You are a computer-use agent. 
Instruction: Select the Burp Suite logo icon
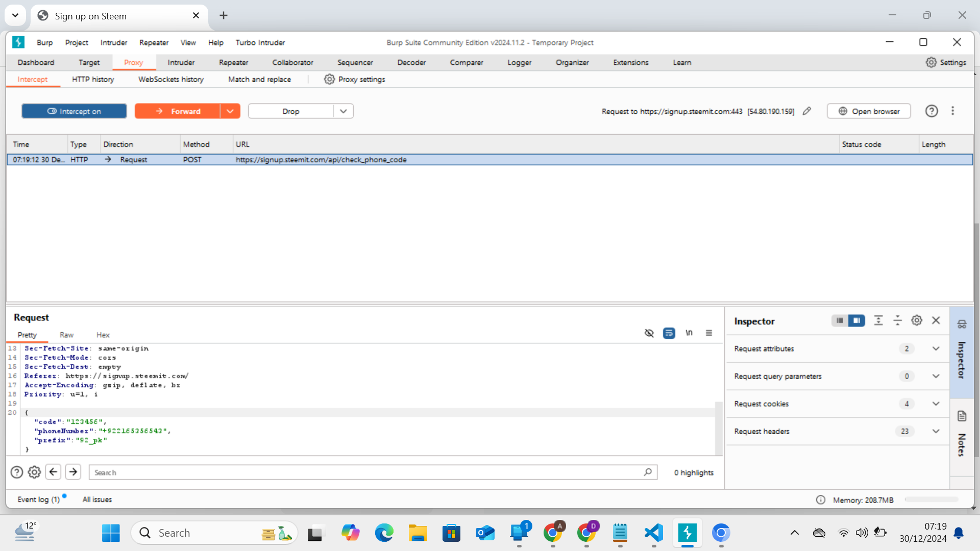18,42
